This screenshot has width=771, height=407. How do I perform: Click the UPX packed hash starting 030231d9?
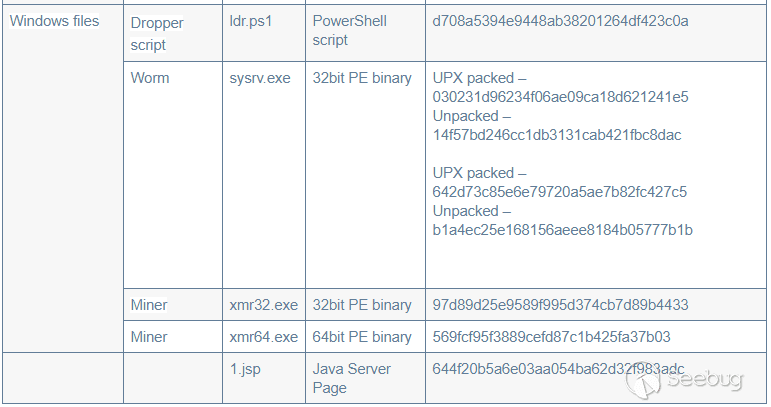(561, 97)
